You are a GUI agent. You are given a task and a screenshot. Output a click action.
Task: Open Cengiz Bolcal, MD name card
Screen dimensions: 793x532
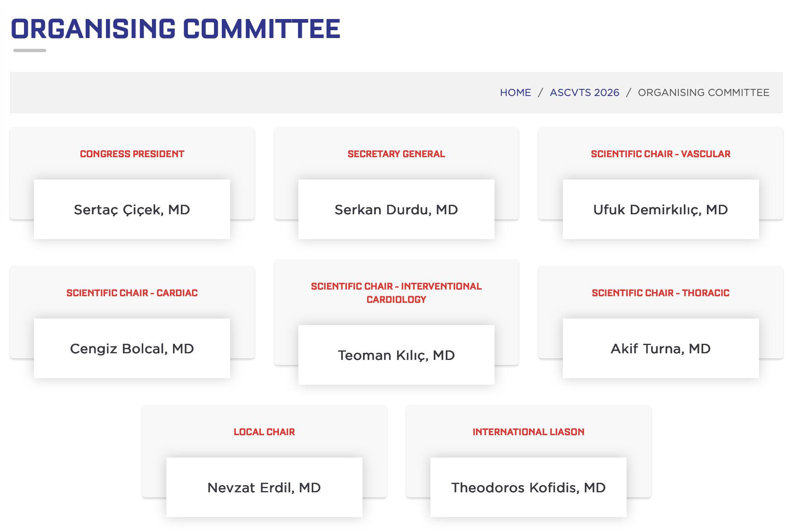tap(132, 349)
